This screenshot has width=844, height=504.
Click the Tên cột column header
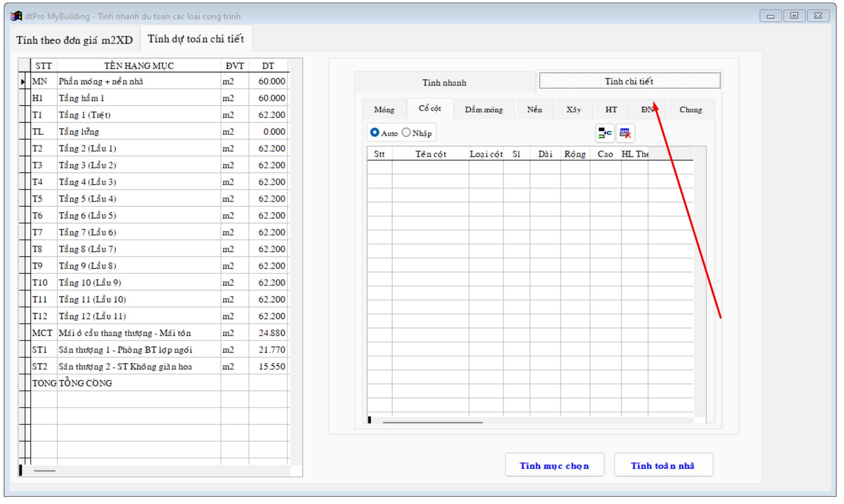pyautogui.click(x=430, y=154)
